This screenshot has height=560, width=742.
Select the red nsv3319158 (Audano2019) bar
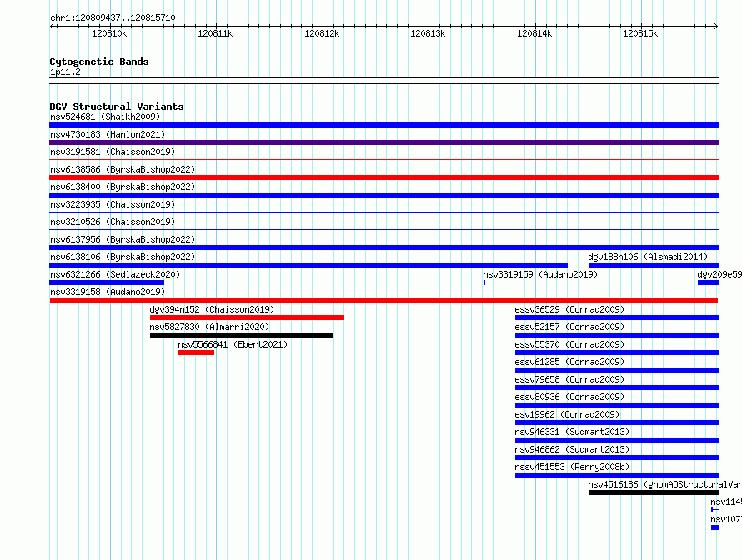[x=384, y=300]
